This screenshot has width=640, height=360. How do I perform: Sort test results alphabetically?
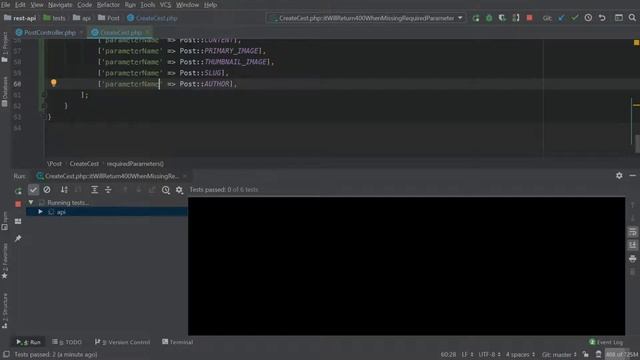coord(64,190)
